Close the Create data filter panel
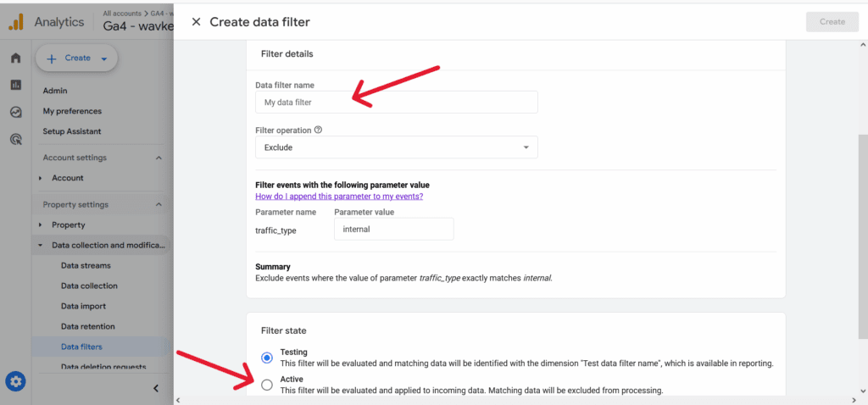The width and height of the screenshot is (868, 405). click(196, 22)
